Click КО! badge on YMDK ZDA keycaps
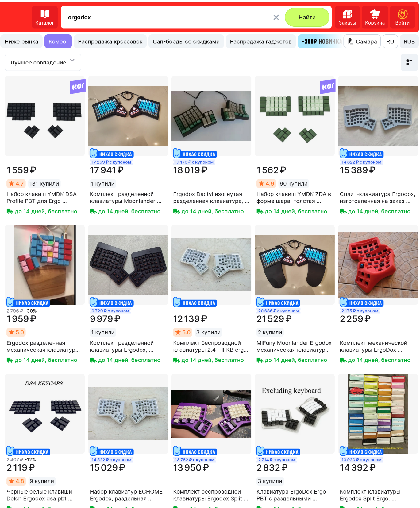Screen dimensions: 420x508 click(x=327, y=87)
